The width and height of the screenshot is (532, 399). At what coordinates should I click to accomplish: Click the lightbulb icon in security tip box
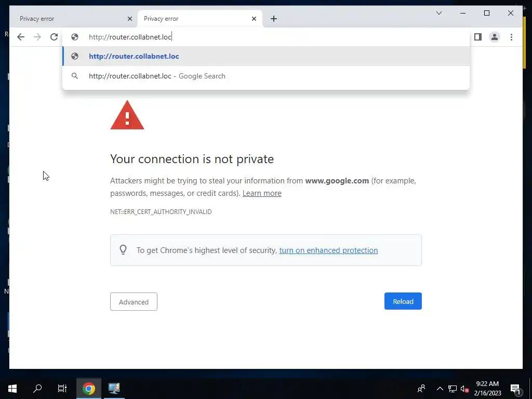(x=123, y=250)
